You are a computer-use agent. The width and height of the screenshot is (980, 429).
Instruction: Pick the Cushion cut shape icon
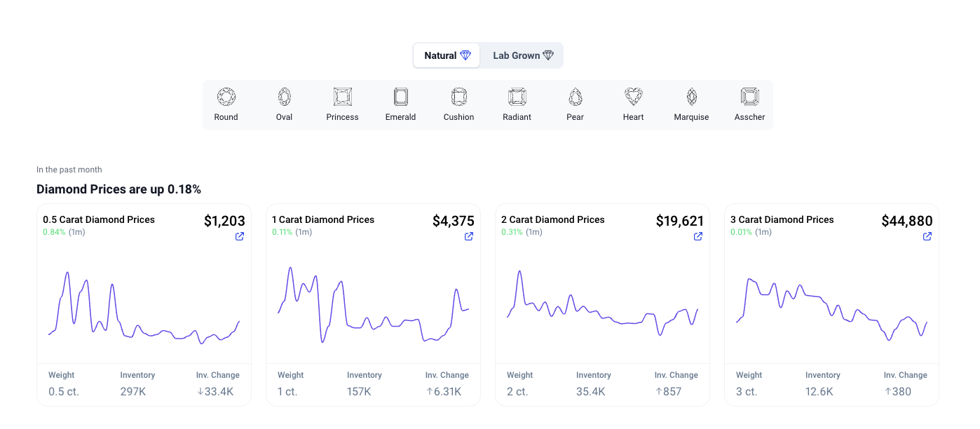[459, 97]
